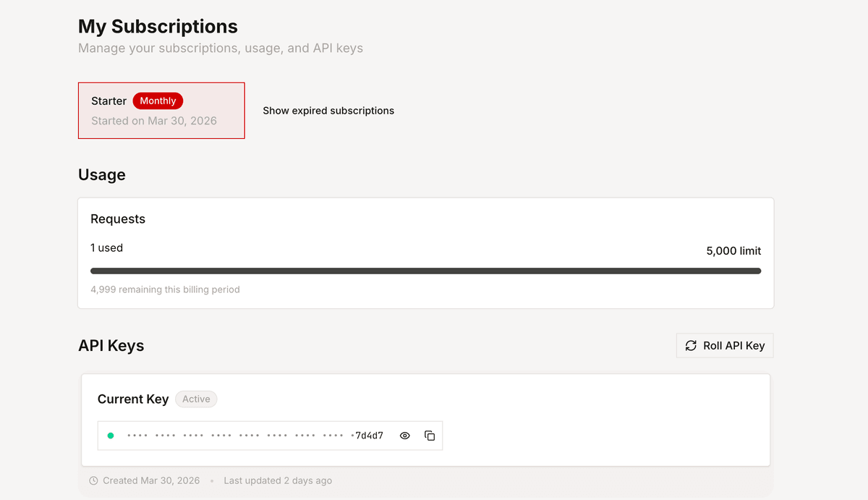This screenshot has width=868, height=500.
Task: Click the copy icon beside the API key
Action: pyautogui.click(x=430, y=435)
